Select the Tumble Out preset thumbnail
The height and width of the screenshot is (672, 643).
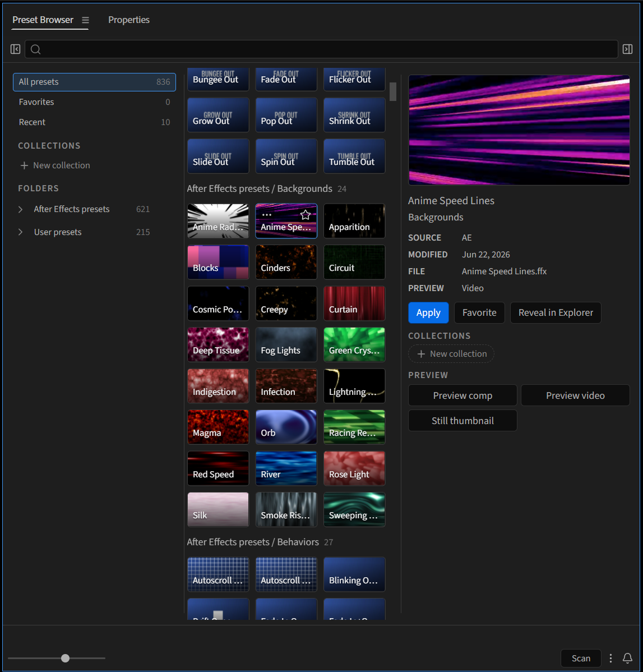pos(354,156)
